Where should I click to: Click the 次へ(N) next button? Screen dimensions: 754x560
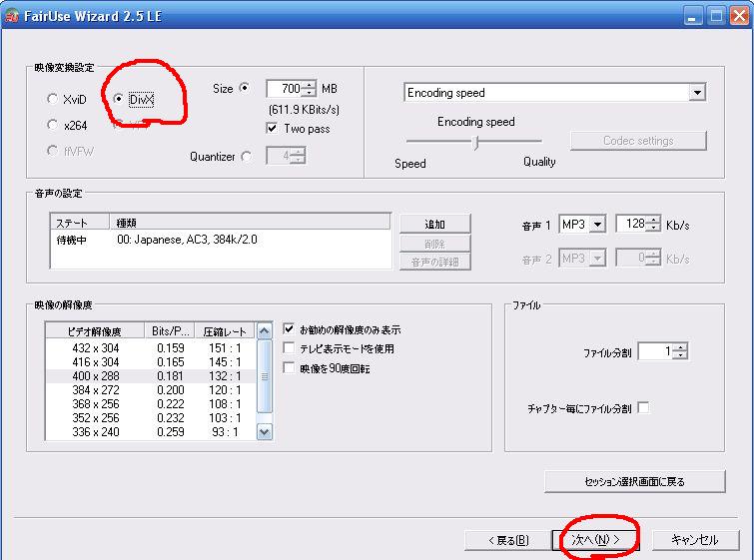click(596, 540)
